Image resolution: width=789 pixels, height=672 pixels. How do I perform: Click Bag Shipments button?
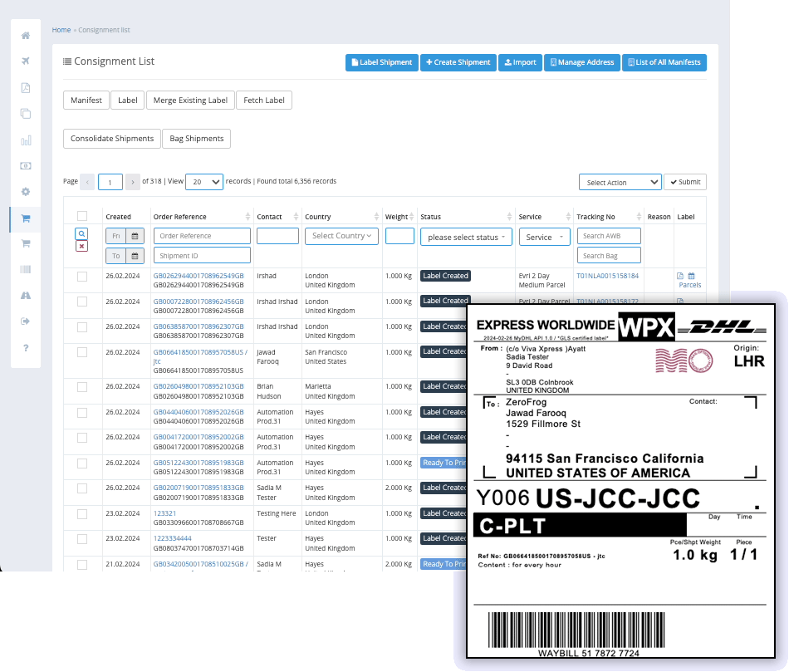coord(197,139)
